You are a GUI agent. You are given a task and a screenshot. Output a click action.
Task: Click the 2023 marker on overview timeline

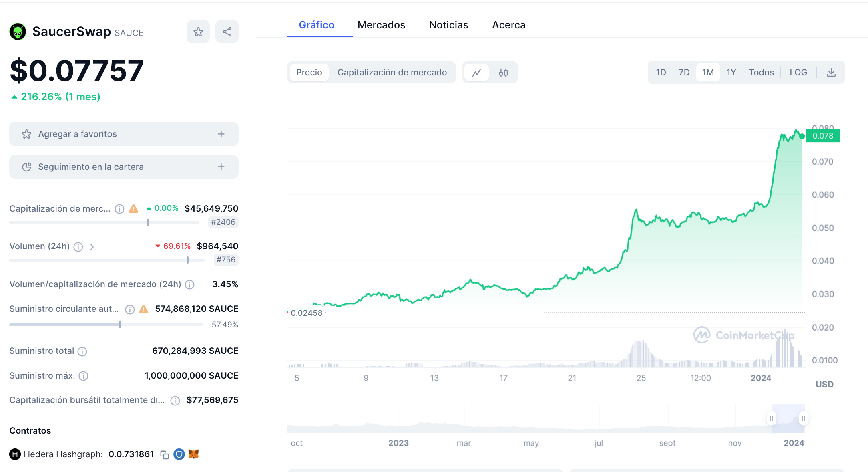398,443
